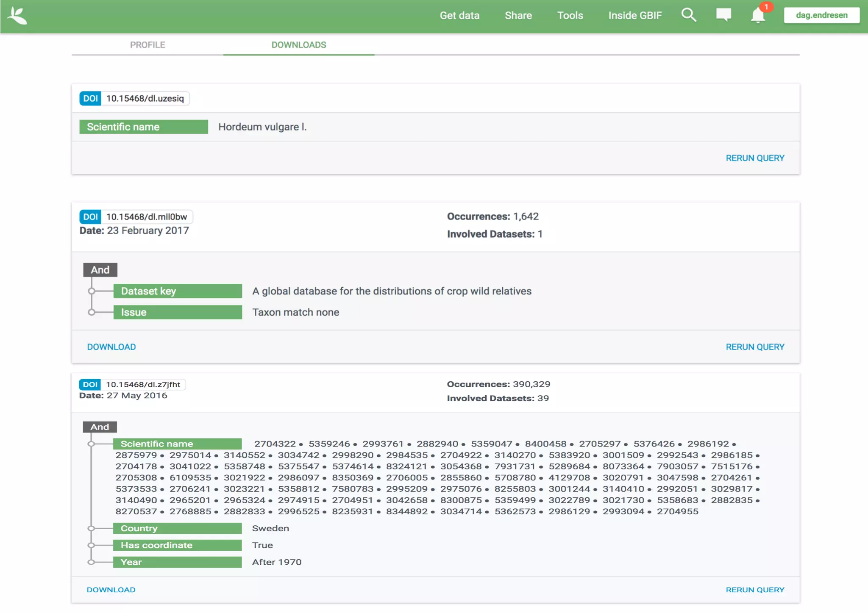868x613 pixels.
Task: Rerun query for crop wild relatives
Action: pyautogui.click(x=754, y=347)
